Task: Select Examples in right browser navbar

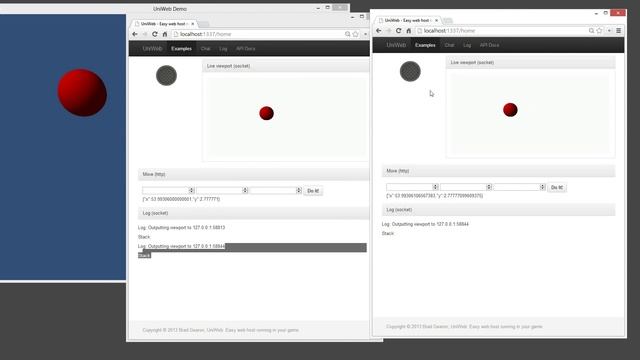Action: click(425, 45)
